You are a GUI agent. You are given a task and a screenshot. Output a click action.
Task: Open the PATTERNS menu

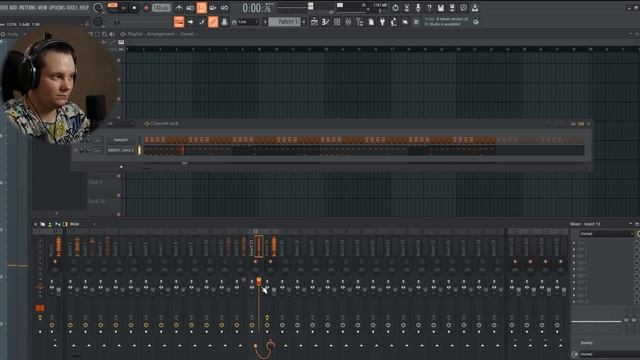[27, 8]
